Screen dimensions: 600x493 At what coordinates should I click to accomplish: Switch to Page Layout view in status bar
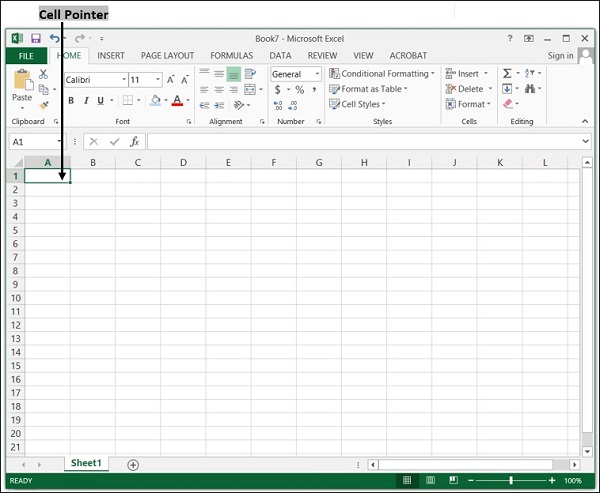[430, 480]
